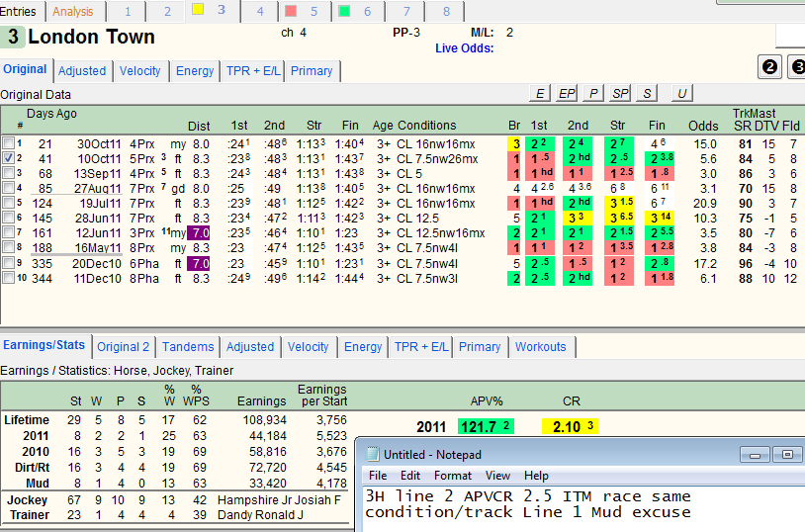
Task: Check pace line 5 dated 19Jul11
Action: [x=8, y=203]
